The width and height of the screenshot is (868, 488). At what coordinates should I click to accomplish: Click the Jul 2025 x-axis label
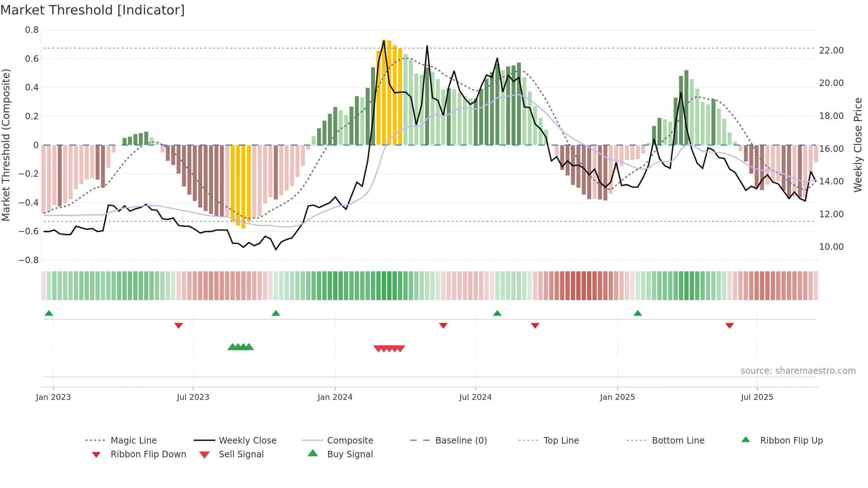(x=757, y=397)
